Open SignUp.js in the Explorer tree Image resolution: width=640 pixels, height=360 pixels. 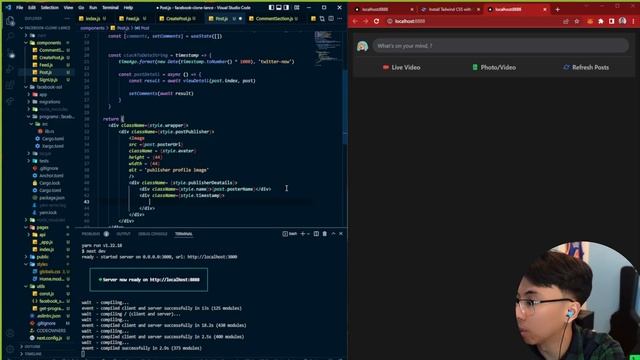point(48,80)
